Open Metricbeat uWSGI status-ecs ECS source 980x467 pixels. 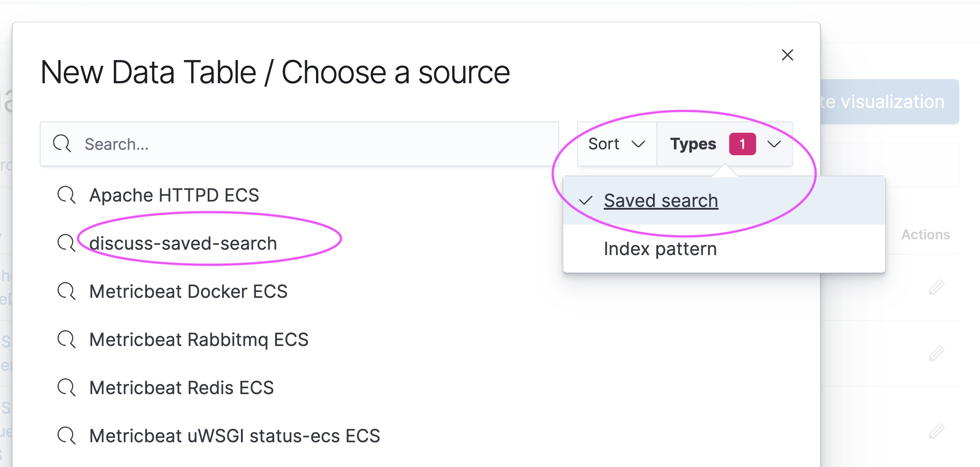point(234,436)
